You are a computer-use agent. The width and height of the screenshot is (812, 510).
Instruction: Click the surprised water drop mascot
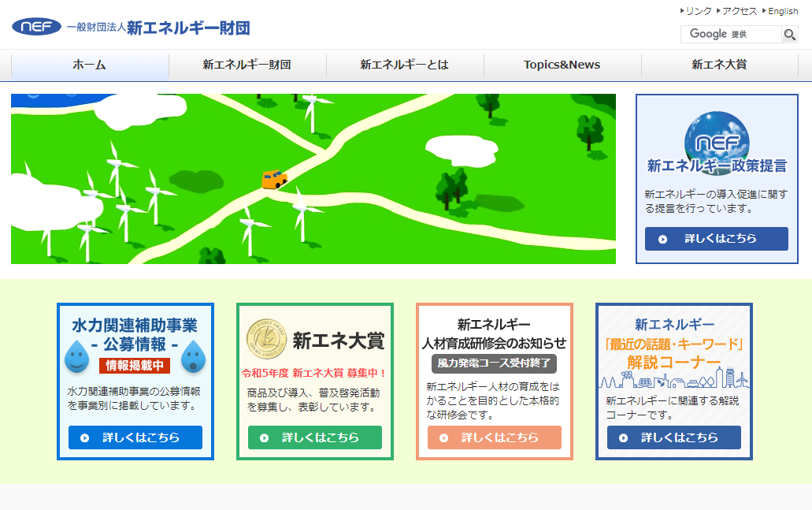[193, 358]
